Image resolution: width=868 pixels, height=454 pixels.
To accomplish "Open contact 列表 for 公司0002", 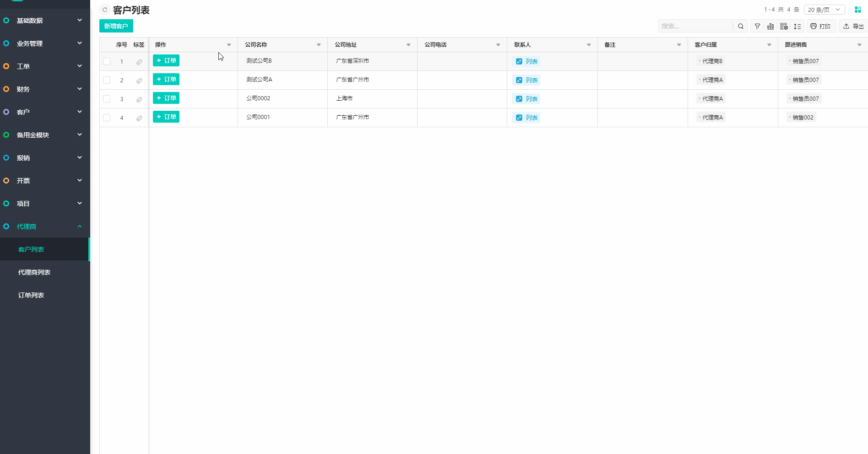I will coord(526,99).
